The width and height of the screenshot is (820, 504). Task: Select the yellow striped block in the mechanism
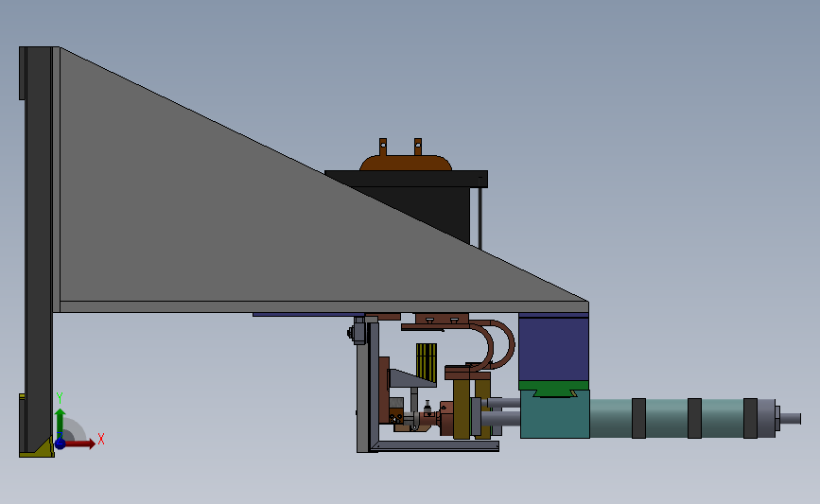pos(427,362)
